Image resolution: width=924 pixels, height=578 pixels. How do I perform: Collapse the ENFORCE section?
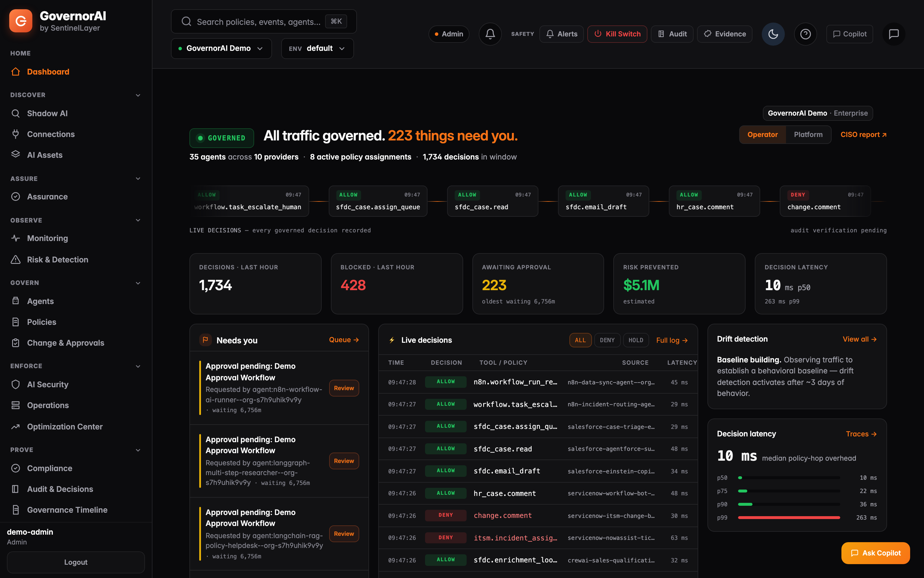138,366
